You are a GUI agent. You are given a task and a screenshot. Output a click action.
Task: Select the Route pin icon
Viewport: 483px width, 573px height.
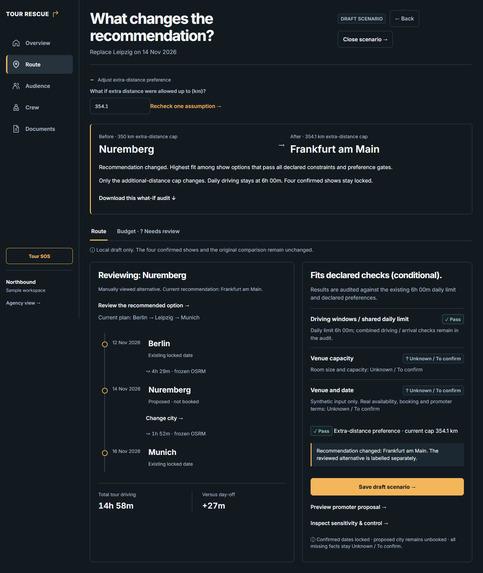[16, 64]
